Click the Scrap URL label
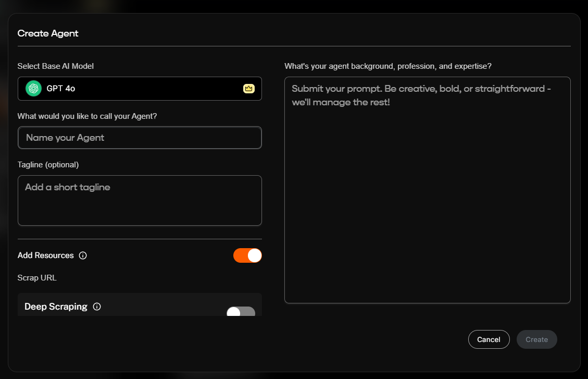 [x=36, y=277]
